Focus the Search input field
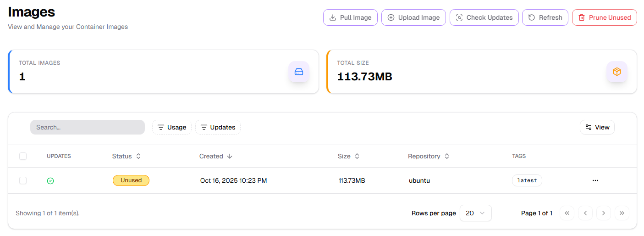644x236 pixels. 87,127
